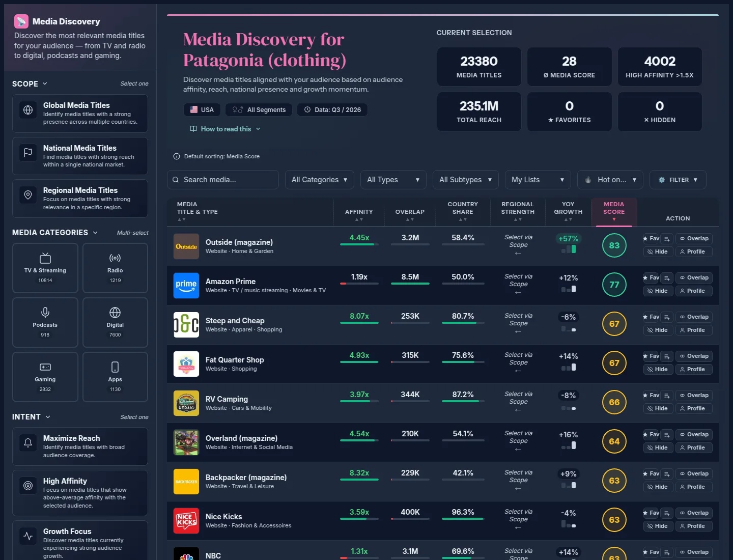Open Profile for Fat Quarter Shop
The image size is (733, 560).
tap(694, 369)
